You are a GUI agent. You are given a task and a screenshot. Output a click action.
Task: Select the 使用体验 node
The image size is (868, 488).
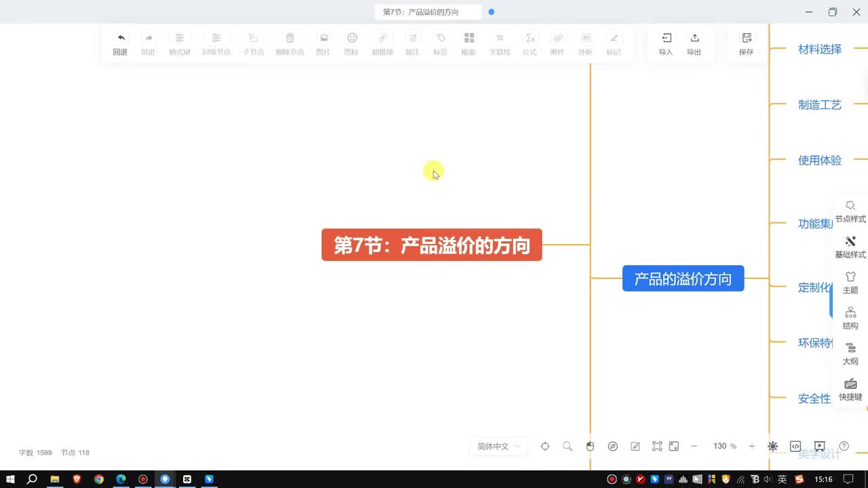(x=820, y=160)
